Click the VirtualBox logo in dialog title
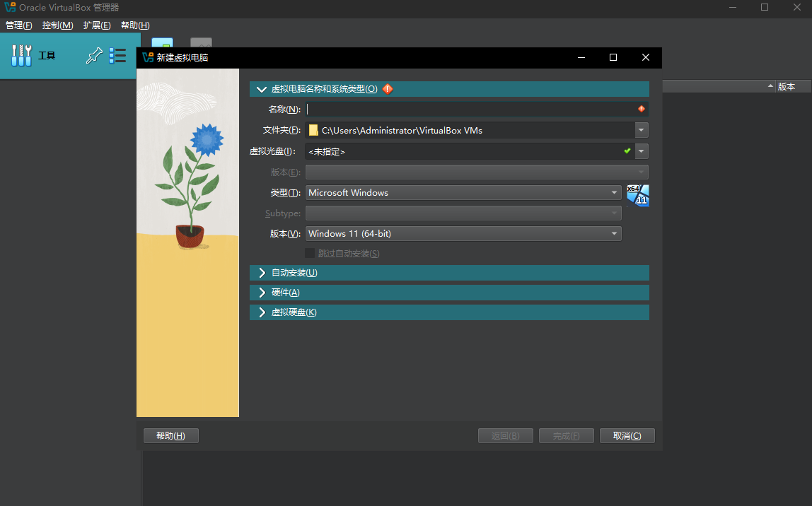The height and width of the screenshot is (506, 812). pyautogui.click(x=148, y=57)
